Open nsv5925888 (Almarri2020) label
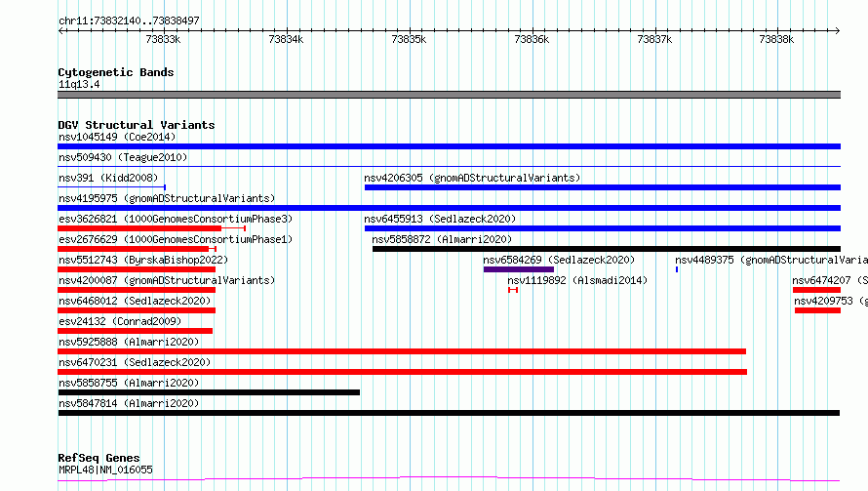 [129, 342]
